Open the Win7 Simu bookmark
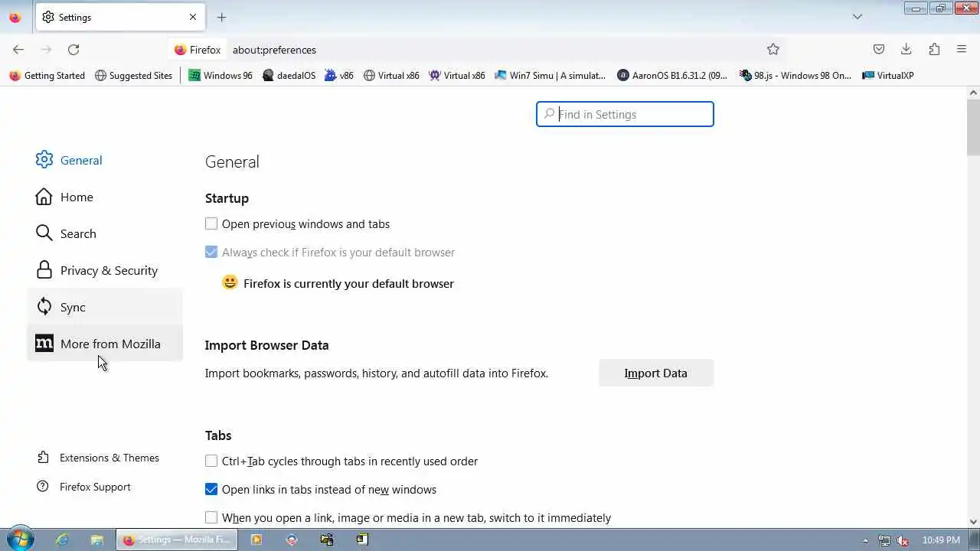Image resolution: width=980 pixels, height=551 pixels. tap(550, 76)
